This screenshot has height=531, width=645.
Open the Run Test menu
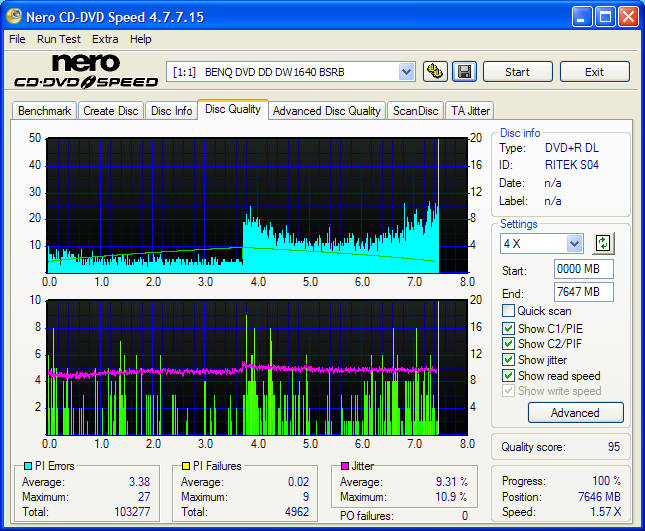point(59,39)
